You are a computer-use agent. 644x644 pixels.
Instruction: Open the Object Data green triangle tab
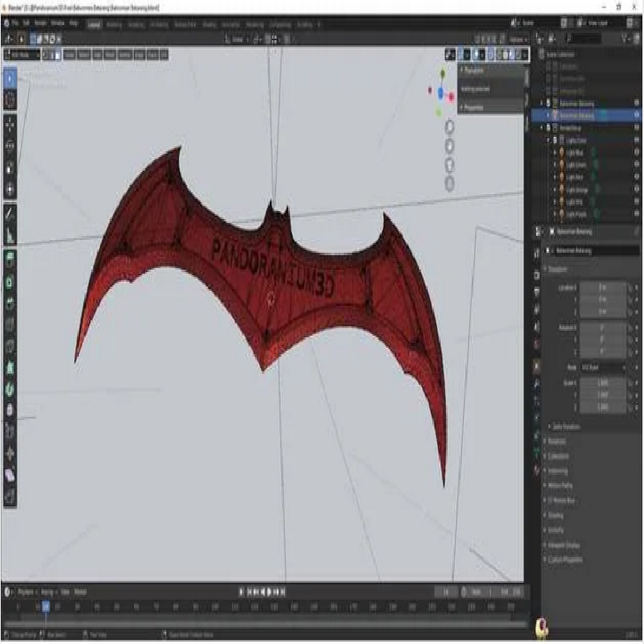[x=537, y=453]
